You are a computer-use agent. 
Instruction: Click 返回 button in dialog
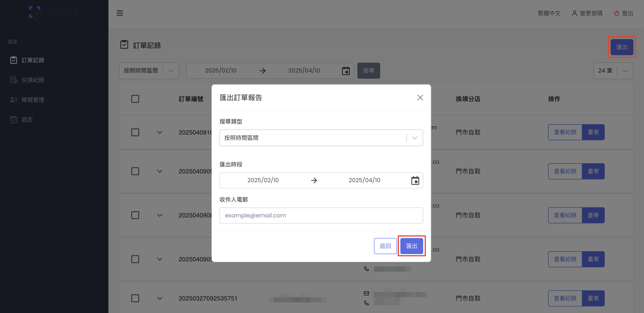[x=385, y=246]
